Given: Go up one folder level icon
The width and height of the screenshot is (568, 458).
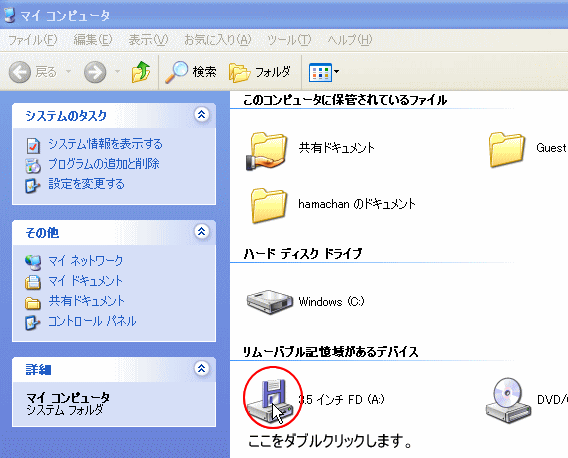Looking at the screenshot, I should 141,71.
